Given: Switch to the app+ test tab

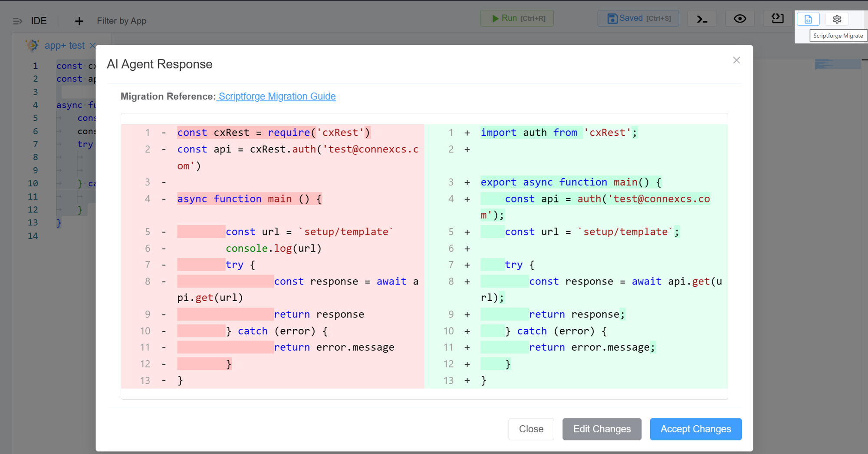Looking at the screenshot, I should click(x=65, y=45).
